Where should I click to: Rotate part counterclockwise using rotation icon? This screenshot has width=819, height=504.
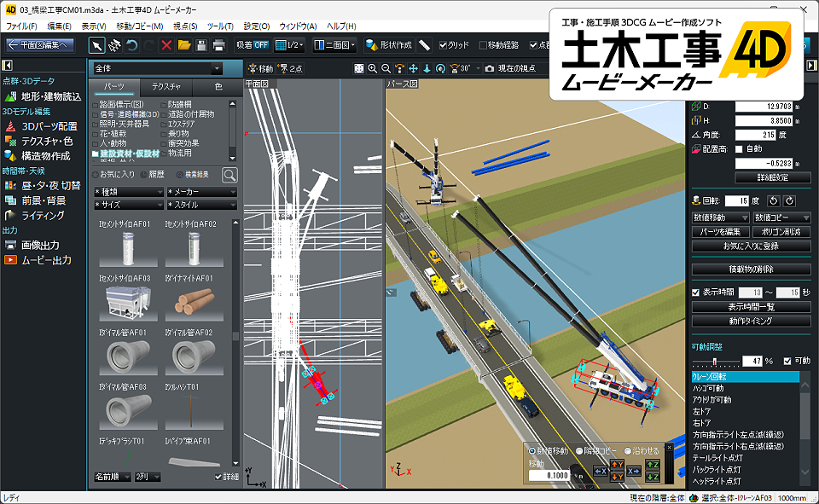tap(775, 200)
